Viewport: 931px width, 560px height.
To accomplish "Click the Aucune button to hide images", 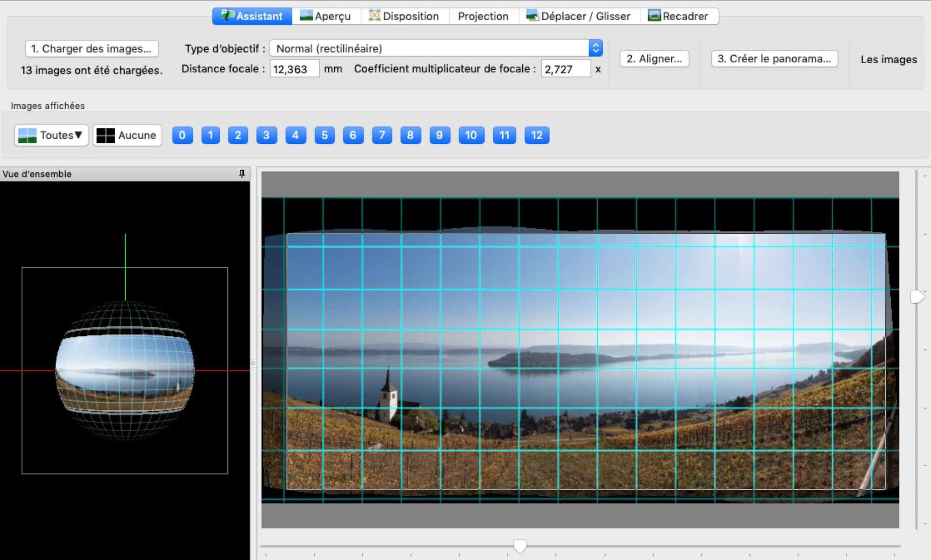I will coord(127,135).
